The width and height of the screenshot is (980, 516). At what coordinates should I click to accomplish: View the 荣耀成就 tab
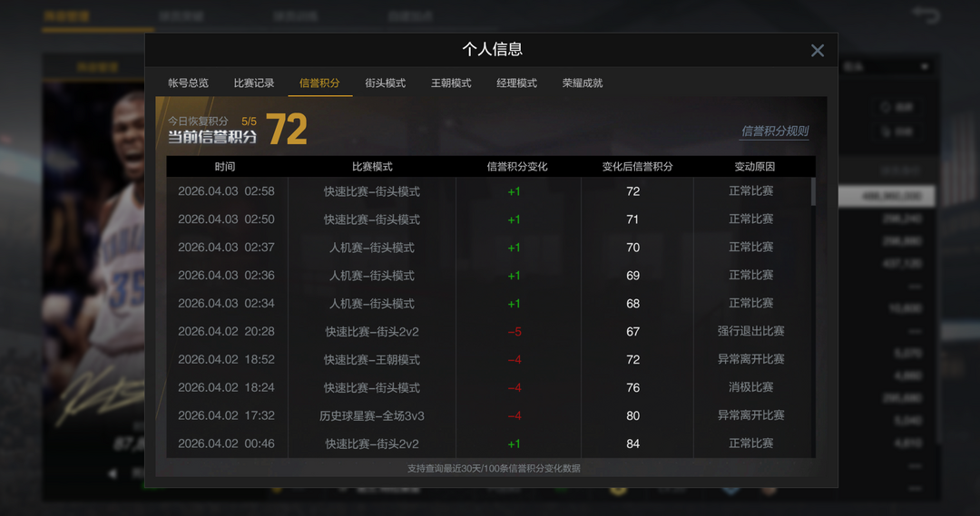pos(582,83)
